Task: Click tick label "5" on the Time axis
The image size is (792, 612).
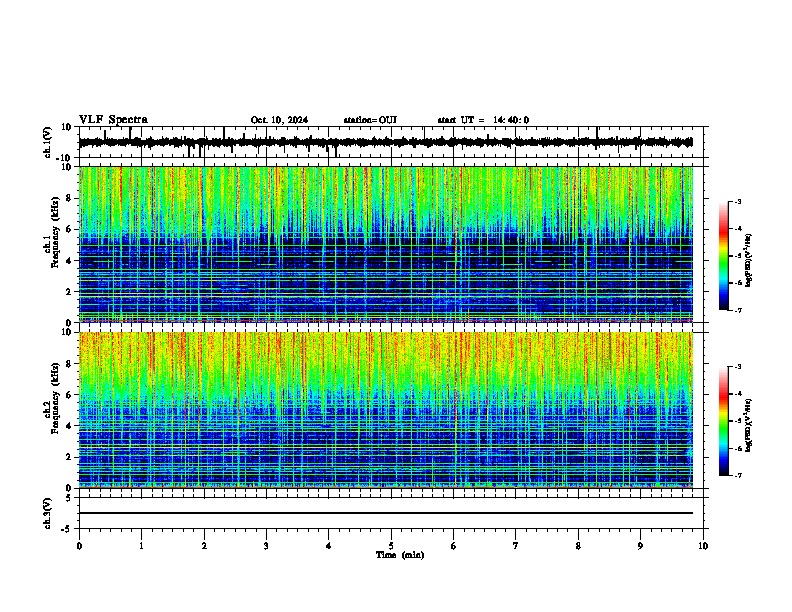Action: (391, 546)
